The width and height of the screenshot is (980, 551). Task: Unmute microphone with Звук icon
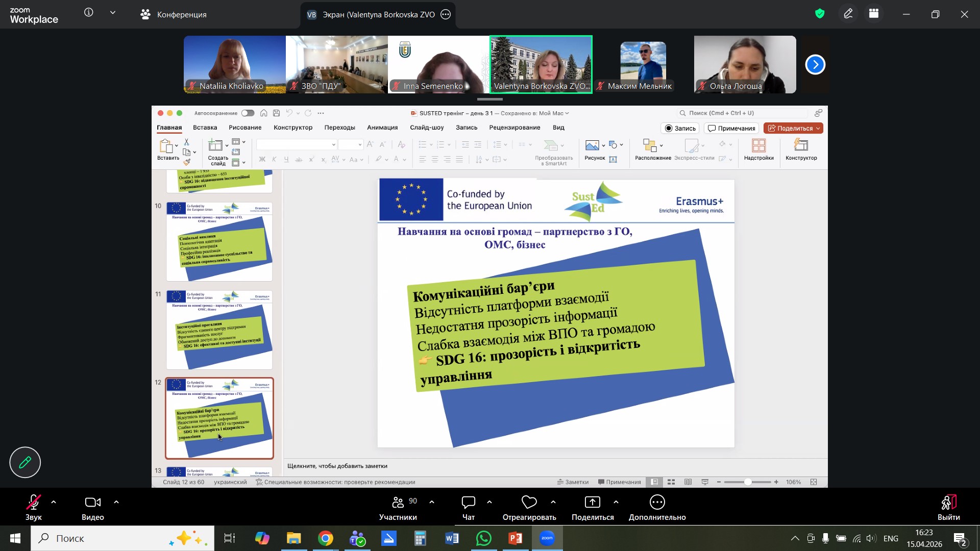pos(33,503)
